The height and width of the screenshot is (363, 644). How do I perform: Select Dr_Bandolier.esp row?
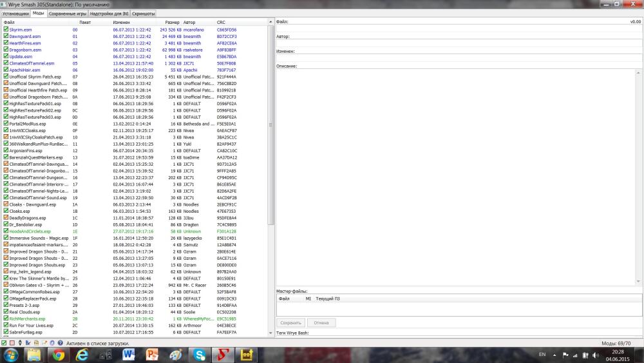[135, 224]
